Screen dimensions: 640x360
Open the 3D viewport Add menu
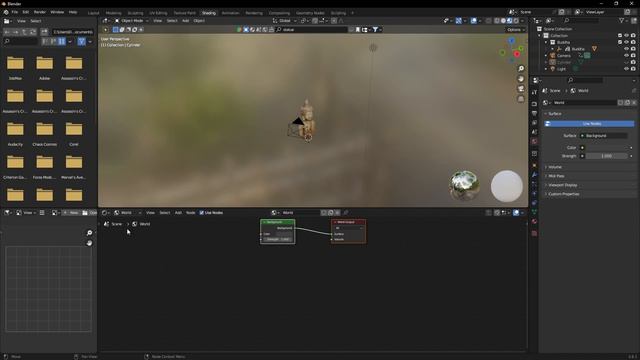[185, 21]
